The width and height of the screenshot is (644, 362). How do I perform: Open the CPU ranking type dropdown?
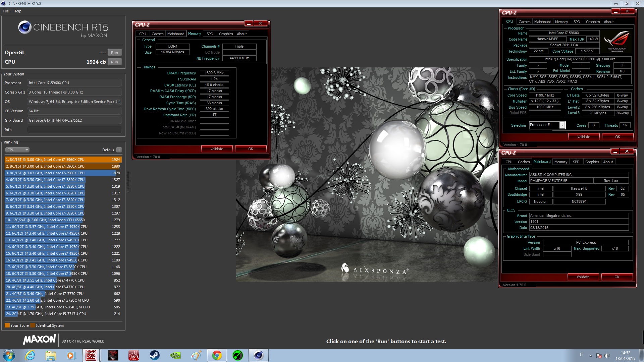17,150
